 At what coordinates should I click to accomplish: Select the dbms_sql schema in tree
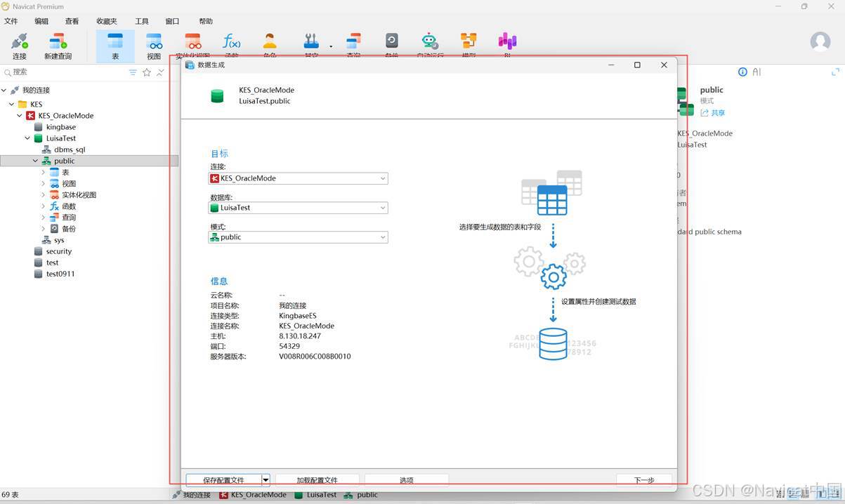70,150
